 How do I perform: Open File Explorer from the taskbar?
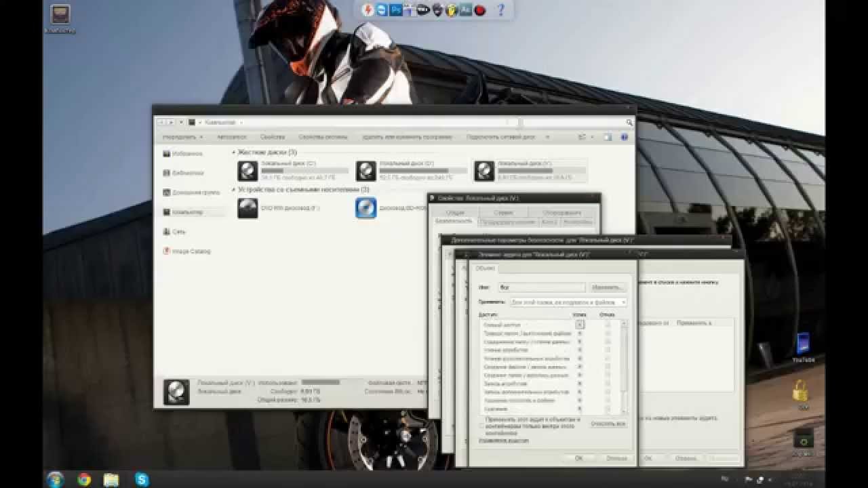pyautogui.click(x=111, y=479)
